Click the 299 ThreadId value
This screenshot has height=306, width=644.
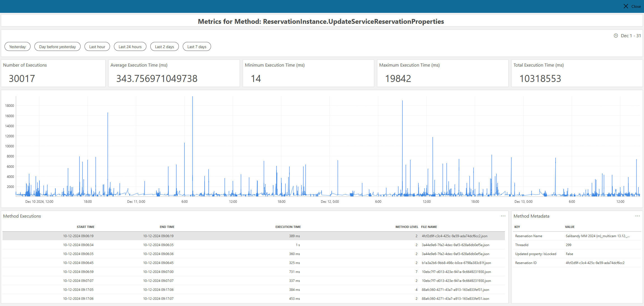click(568, 245)
